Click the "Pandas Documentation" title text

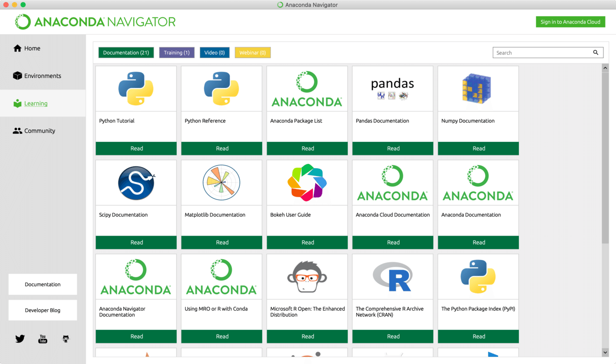[x=383, y=121]
